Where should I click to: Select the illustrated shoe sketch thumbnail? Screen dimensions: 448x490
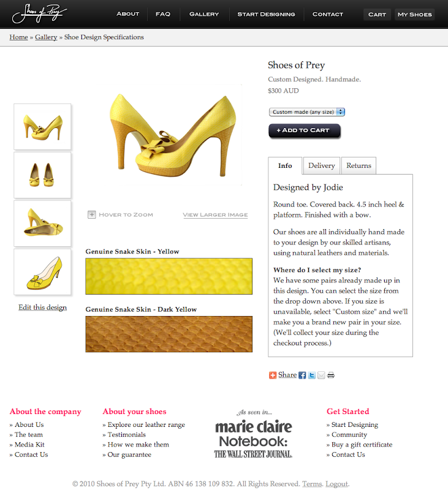42,272
